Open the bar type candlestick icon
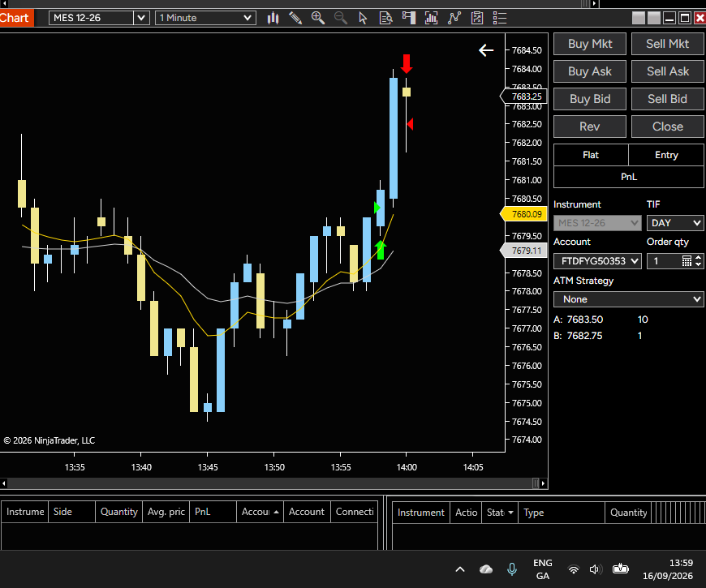This screenshot has width=706, height=588. 273,18
